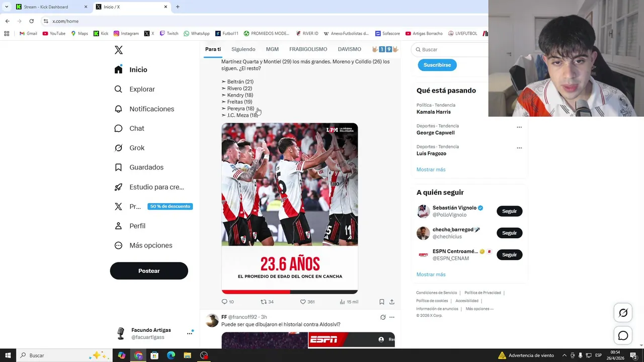Switch to Para ti tab
The image size is (644, 362).
pyautogui.click(x=213, y=49)
